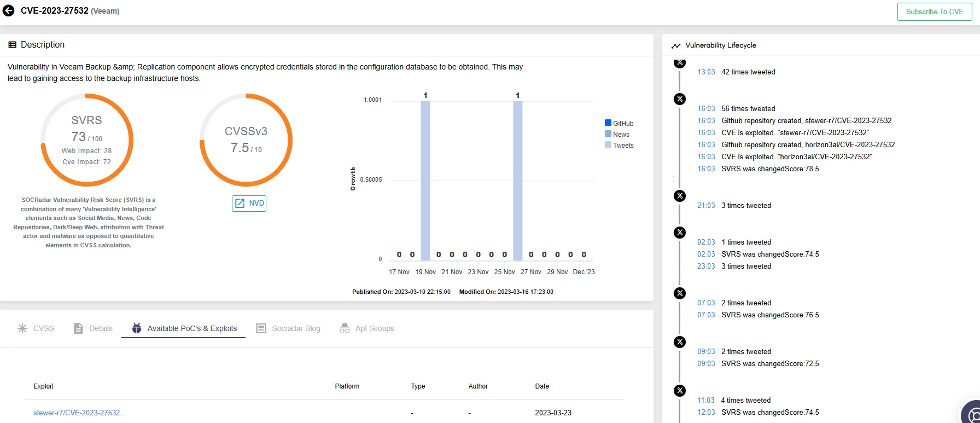Image resolution: width=980 pixels, height=423 pixels.
Task: Click 'CVE is exploited sfewer-r7' entry
Action: coord(795,133)
